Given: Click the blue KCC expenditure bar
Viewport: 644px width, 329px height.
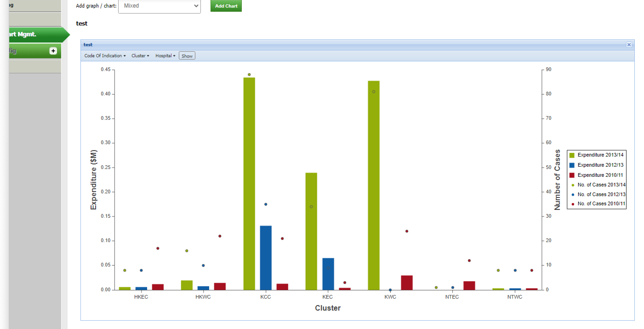Looking at the screenshot, I should [265, 258].
